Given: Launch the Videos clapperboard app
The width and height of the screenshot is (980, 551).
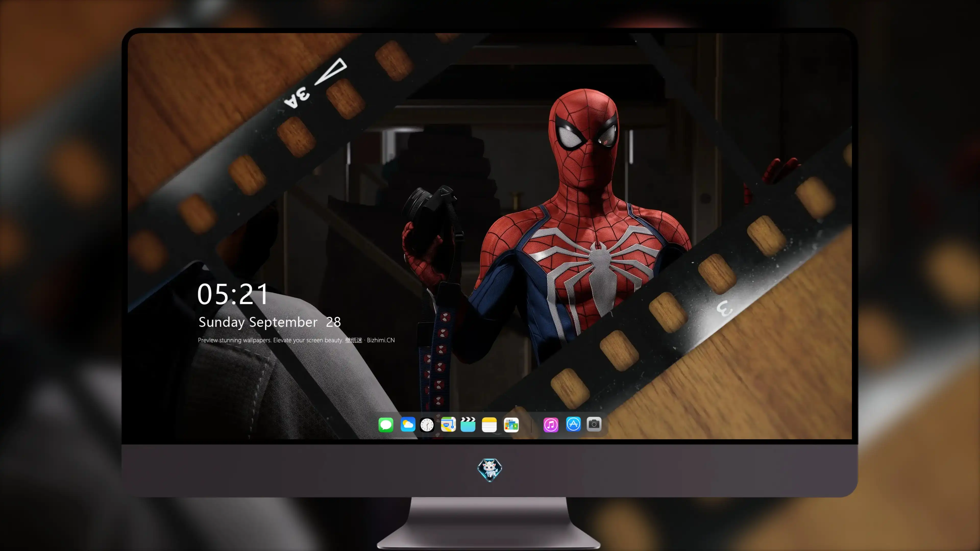Looking at the screenshot, I should [468, 424].
